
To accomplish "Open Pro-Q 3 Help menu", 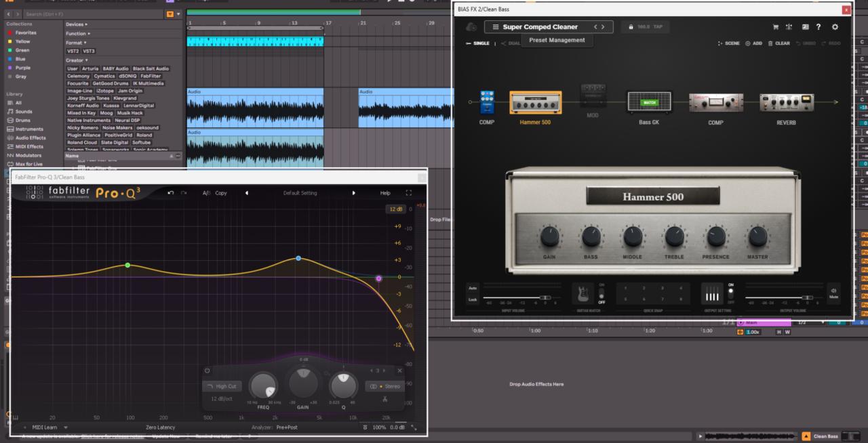I will point(385,193).
